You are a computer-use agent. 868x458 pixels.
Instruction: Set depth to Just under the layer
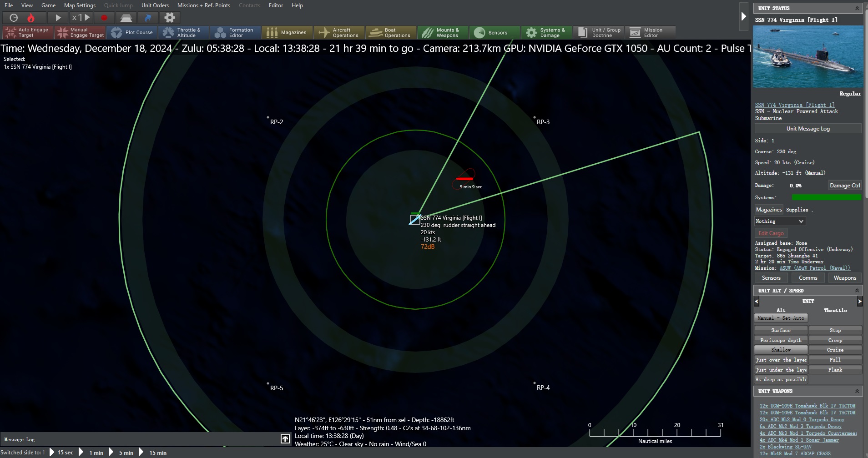pyautogui.click(x=781, y=370)
